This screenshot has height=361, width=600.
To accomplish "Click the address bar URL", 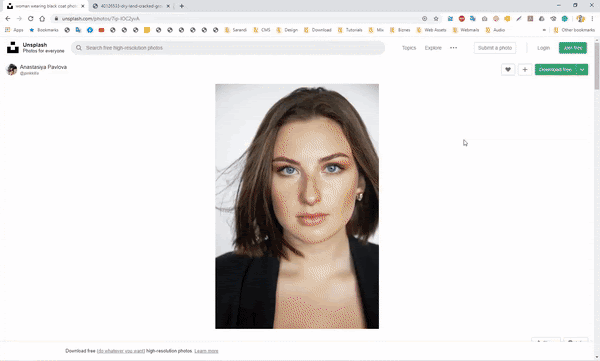I will pos(101,18).
